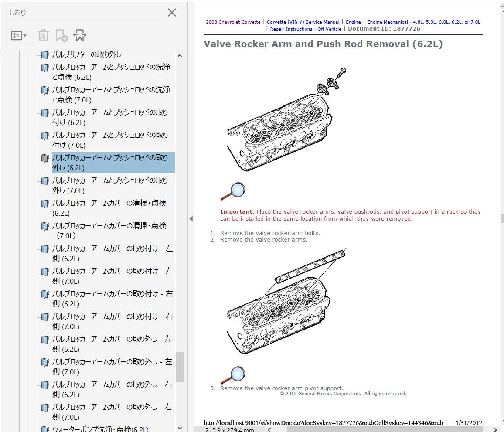Follow the Engine Mechanical - 4.8L, 5.3L link
Image resolution: width=504 pixels, height=432 pixels.
(x=424, y=22)
